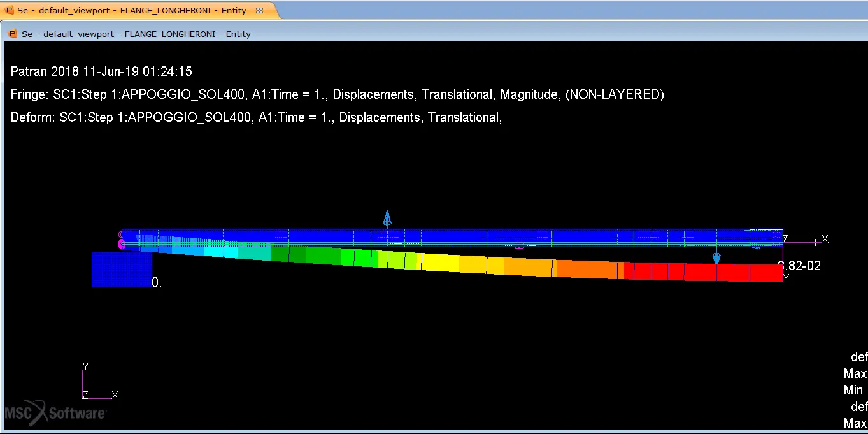Pick the blue square block left of the beam

point(122,270)
